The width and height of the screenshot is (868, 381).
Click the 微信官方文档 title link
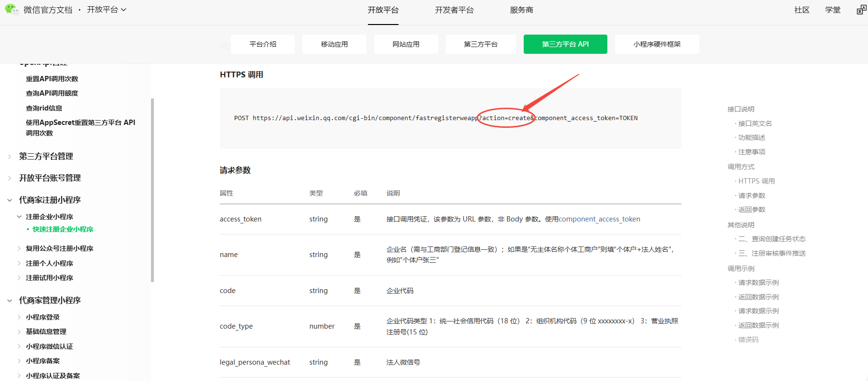[48, 10]
